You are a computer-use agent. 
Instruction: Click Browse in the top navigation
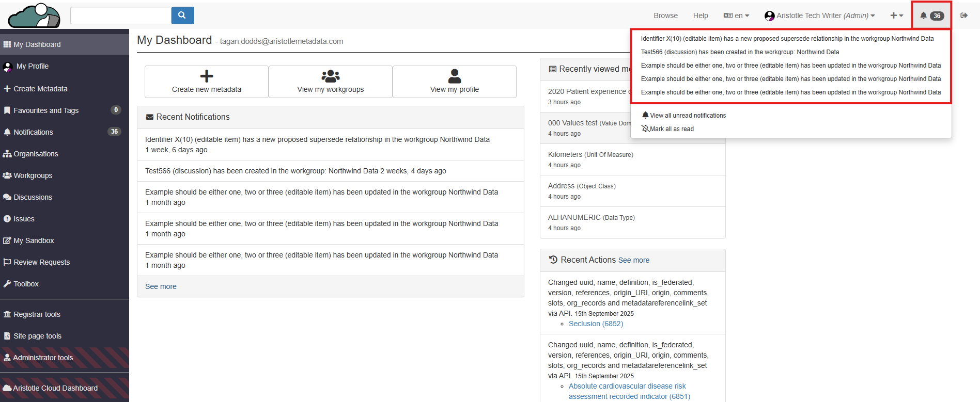tap(665, 15)
